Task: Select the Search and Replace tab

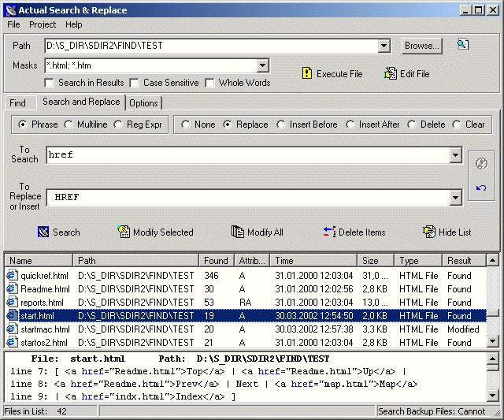Action: [x=81, y=102]
